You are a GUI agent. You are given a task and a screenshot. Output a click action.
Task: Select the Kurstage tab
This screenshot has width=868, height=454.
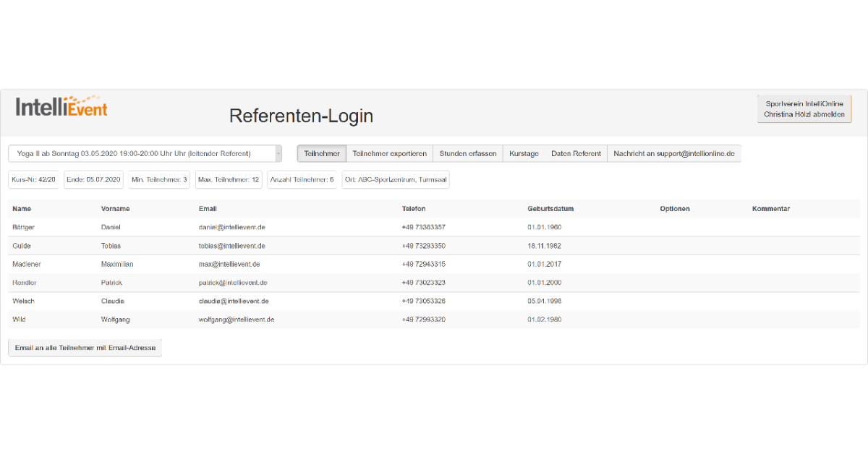pos(524,153)
